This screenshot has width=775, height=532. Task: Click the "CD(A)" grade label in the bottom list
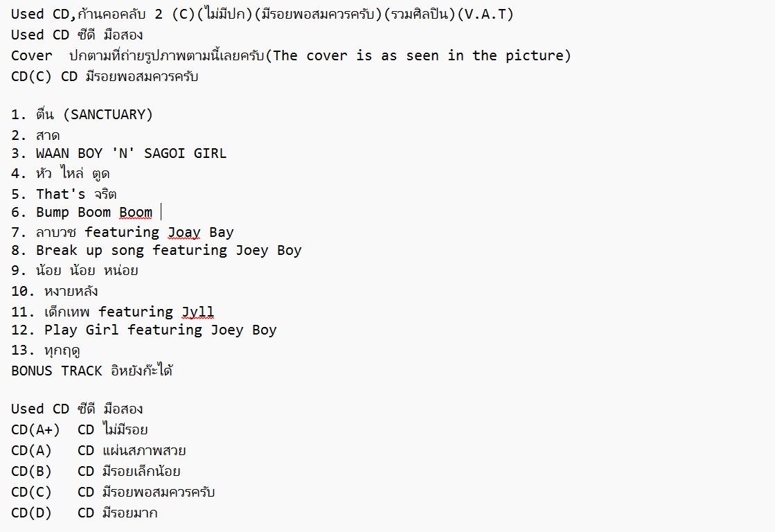[x=32, y=451]
